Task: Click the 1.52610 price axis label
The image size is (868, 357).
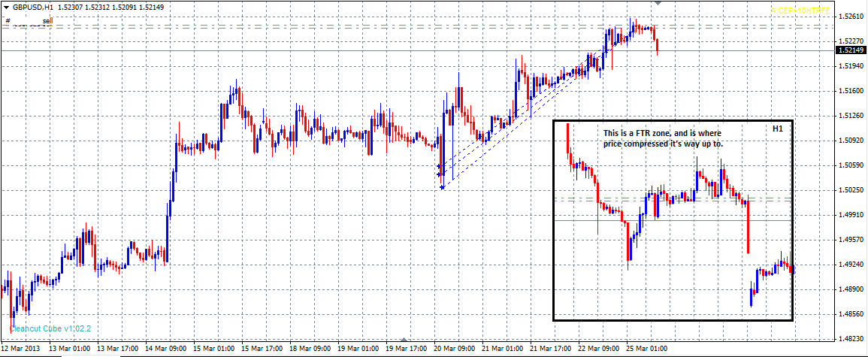Action: point(851,16)
